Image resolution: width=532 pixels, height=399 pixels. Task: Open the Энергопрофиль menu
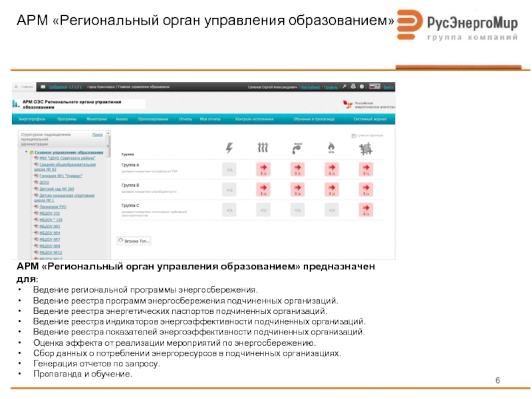click(x=31, y=119)
